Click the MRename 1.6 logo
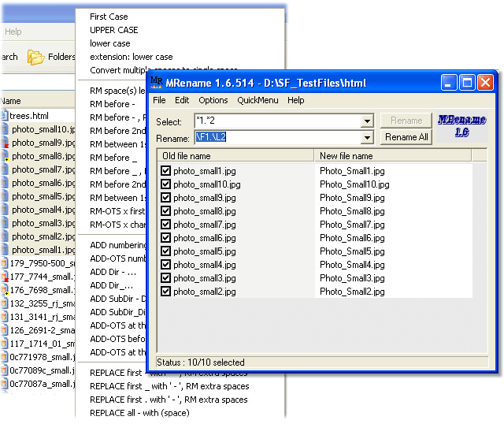Viewport: 504px width, 435px height. [x=462, y=126]
